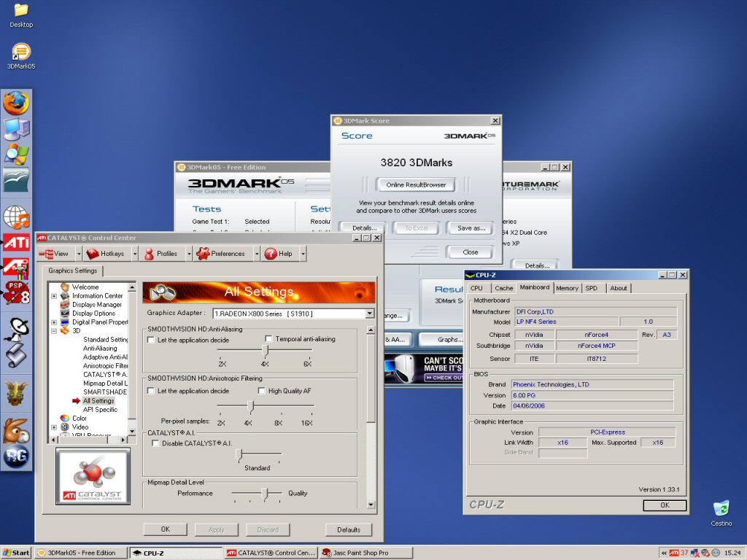Open Profiles in Catalyst toolbar
The width and height of the screenshot is (747, 560).
tap(160, 254)
